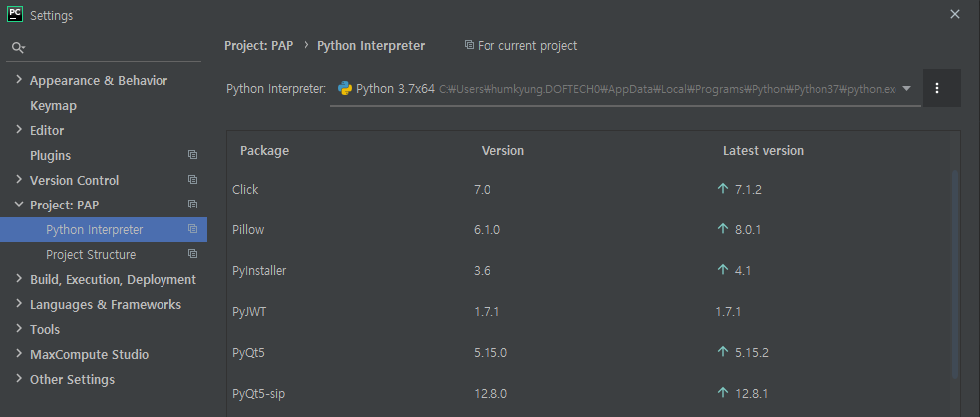Select MaxCompute Studio settings item
This screenshot has height=417, width=980.
coord(90,354)
